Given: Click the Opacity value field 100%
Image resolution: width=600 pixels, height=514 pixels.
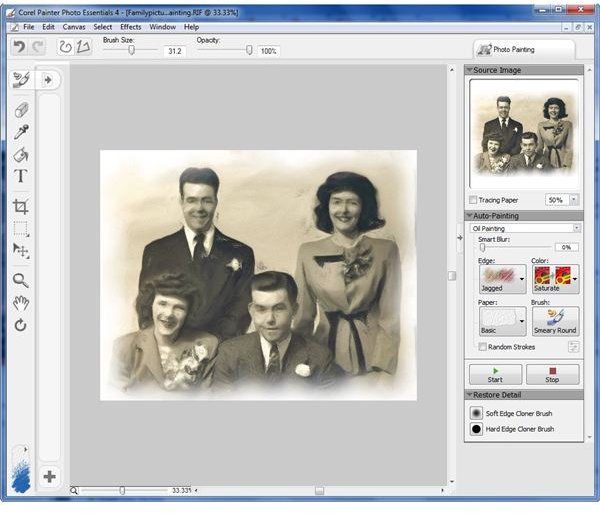Looking at the screenshot, I should (269, 51).
